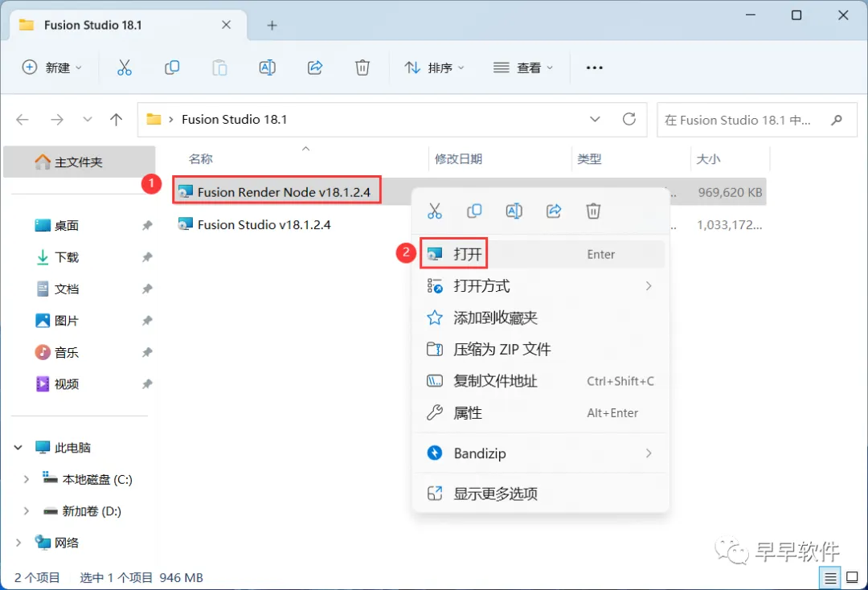This screenshot has height=590, width=868.
Task: Open 属性 from the context menu
Action: [542, 413]
